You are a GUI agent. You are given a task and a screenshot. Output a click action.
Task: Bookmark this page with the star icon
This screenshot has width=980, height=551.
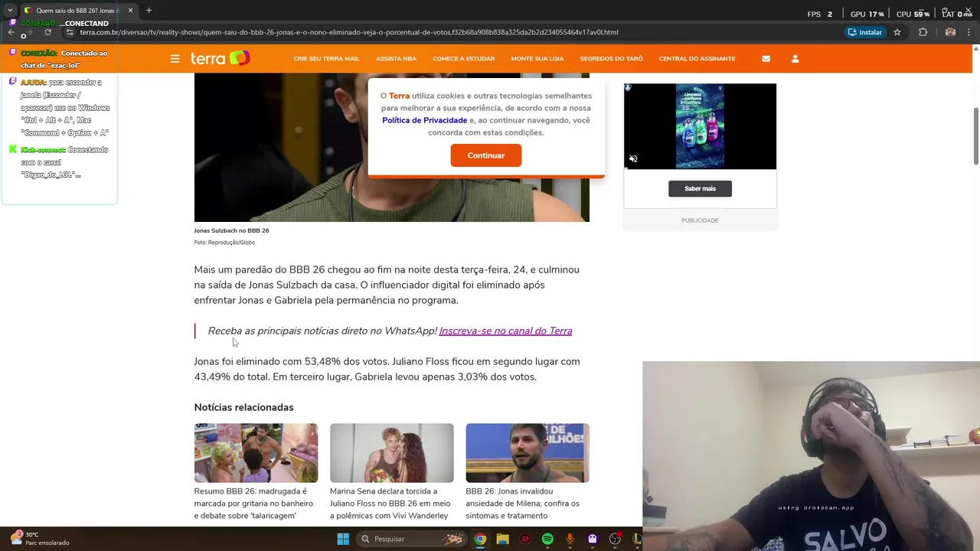897,32
